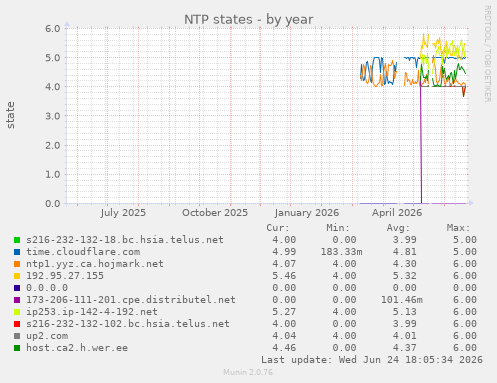This screenshot has height=383, width=497.
Task: Click the legend label s216-232-132-102.bc.hsia.telus.net
Action: point(128,324)
